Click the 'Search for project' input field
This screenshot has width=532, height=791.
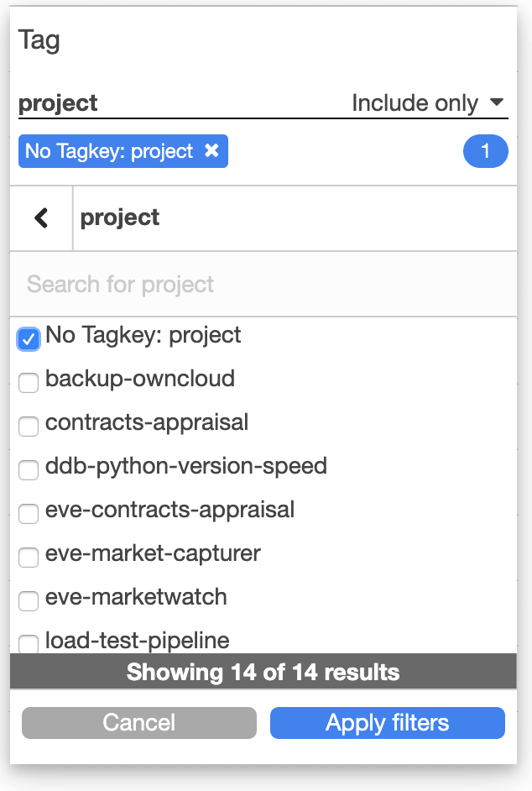tap(263, 285)
